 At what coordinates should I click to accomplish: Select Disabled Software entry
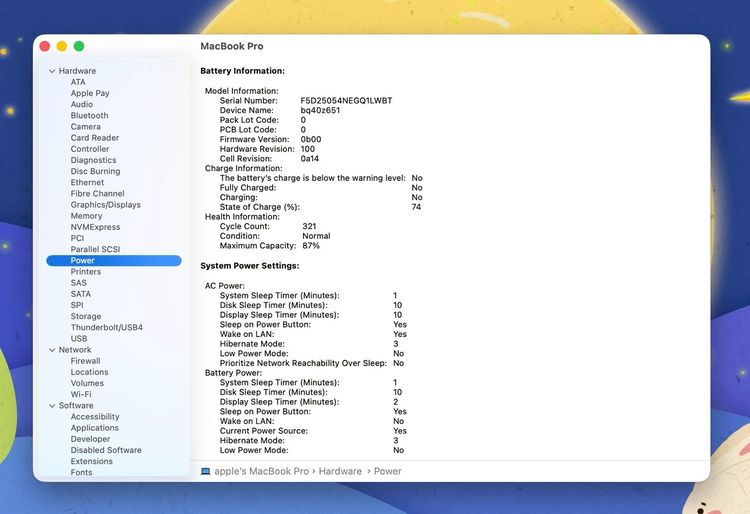coord(106,450)
